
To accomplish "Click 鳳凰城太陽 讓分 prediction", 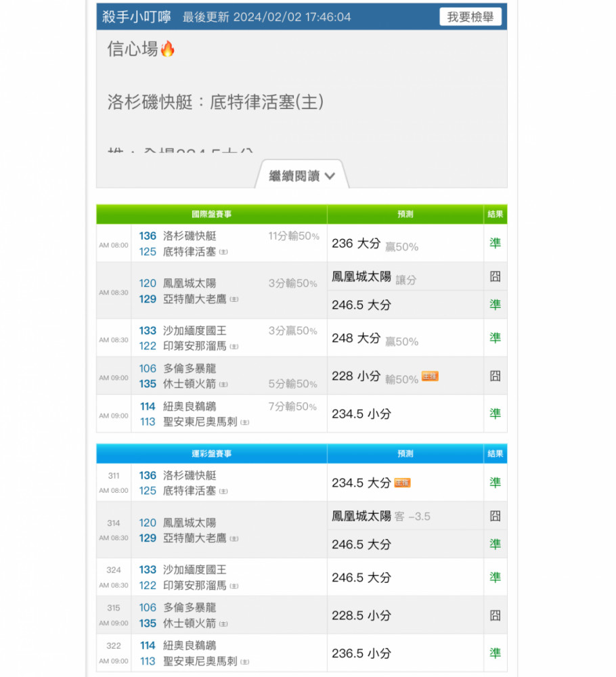I will click(374, 277).
